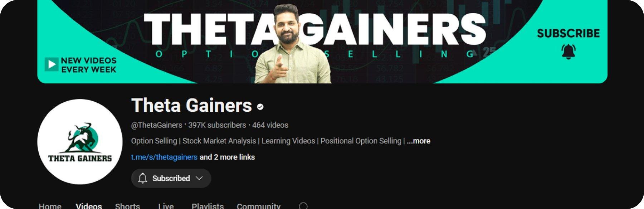Click the SUBSCRIBE text in the banner

click(x=568, y=33)
